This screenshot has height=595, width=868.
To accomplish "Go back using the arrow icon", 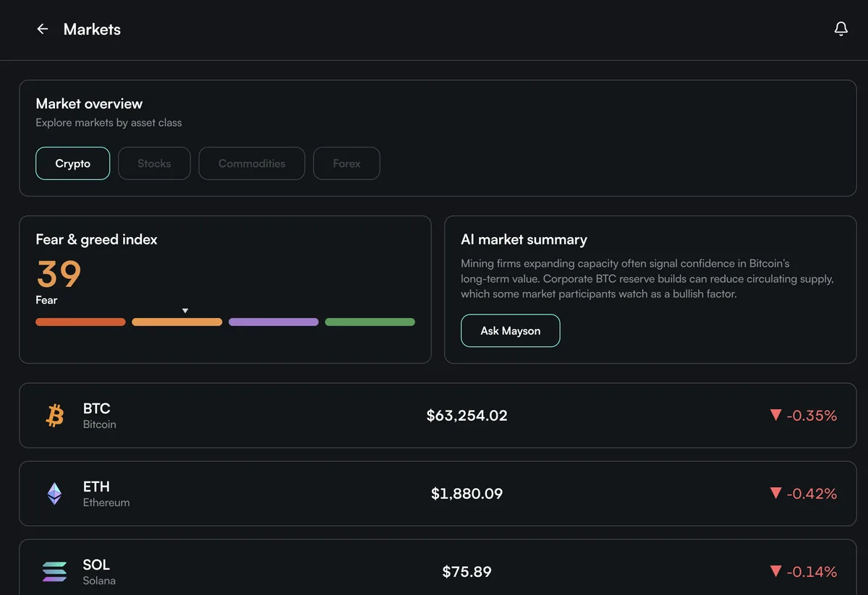I will pyautogui.click(x=43, y=29).
